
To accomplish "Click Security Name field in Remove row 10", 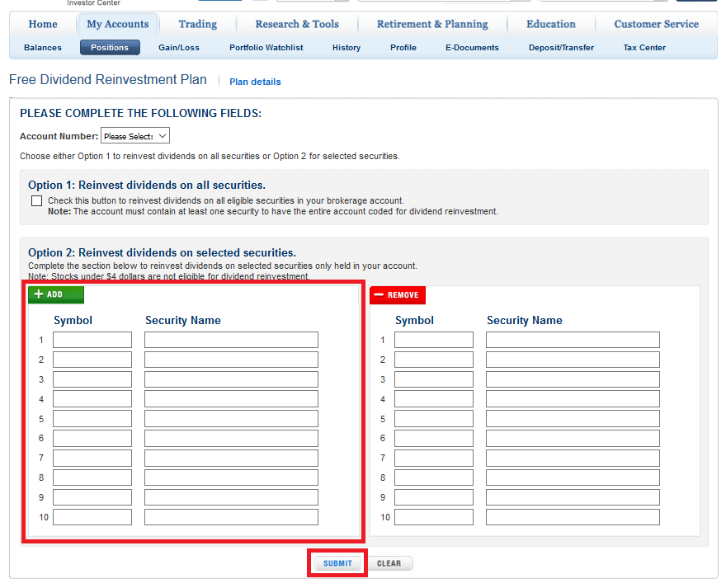I will click(x=573, y=517).
